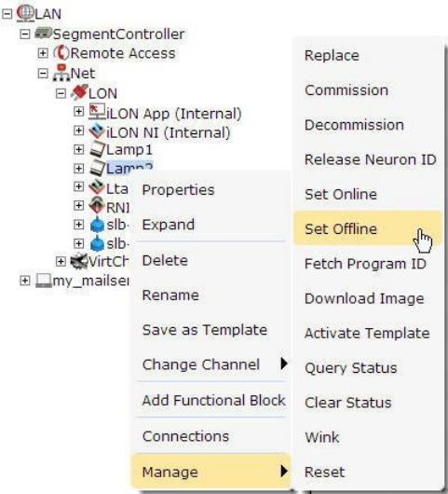Click the Lamp1 device icon
Image resolution: width=448 pixels, height=494 pixels.
pyautogui.click(x=97, y=150)
